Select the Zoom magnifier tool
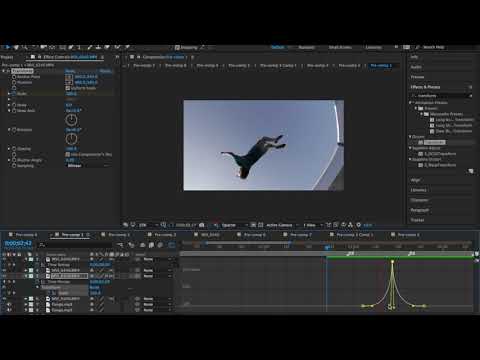This screenshot has height=360, width=480. (25, 48)
